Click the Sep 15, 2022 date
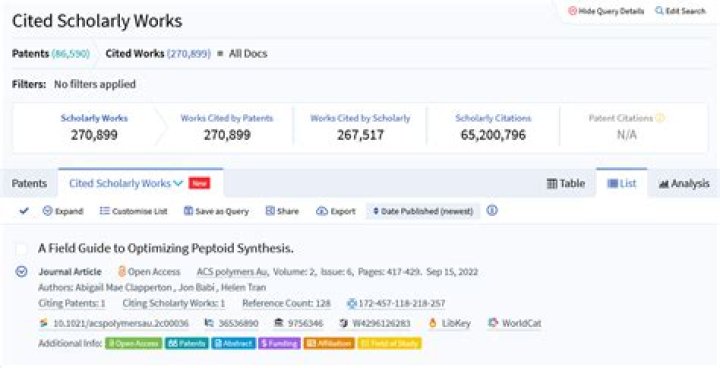720x368 pixels. pos(452,272)
